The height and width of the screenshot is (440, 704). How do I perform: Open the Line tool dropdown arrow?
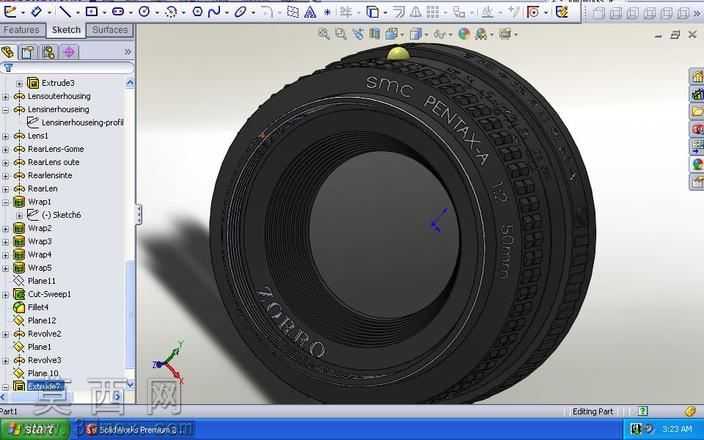click(x=77, y=13)
